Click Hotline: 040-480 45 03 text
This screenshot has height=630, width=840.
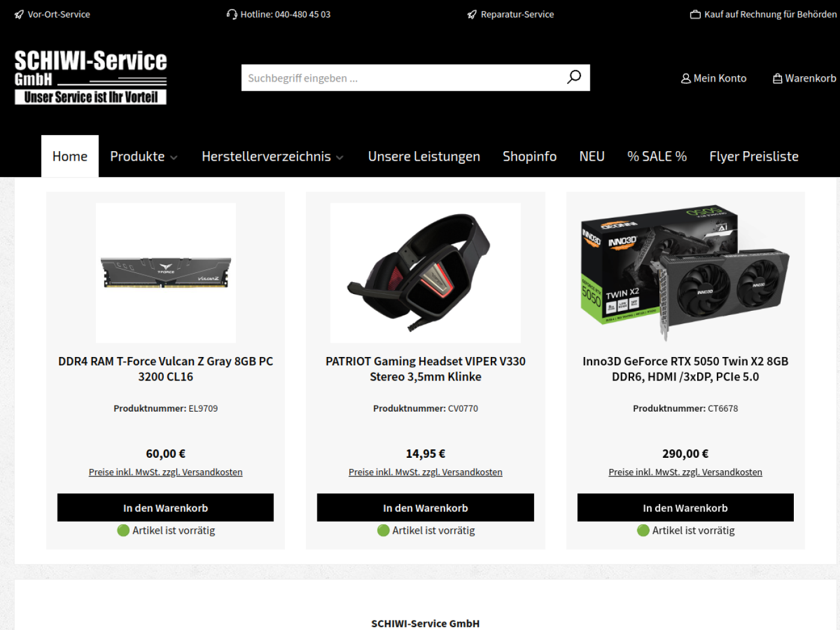(x=286, y=14)
